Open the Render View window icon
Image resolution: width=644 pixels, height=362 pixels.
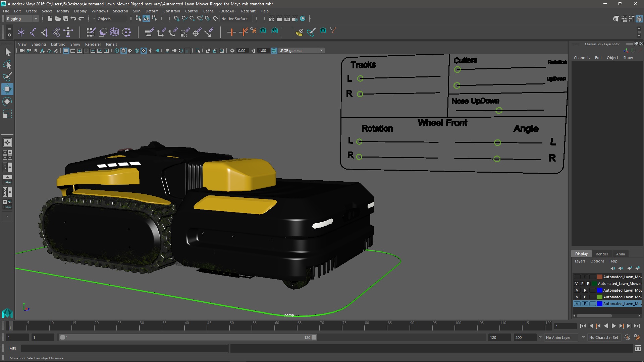tap(272, 19)
